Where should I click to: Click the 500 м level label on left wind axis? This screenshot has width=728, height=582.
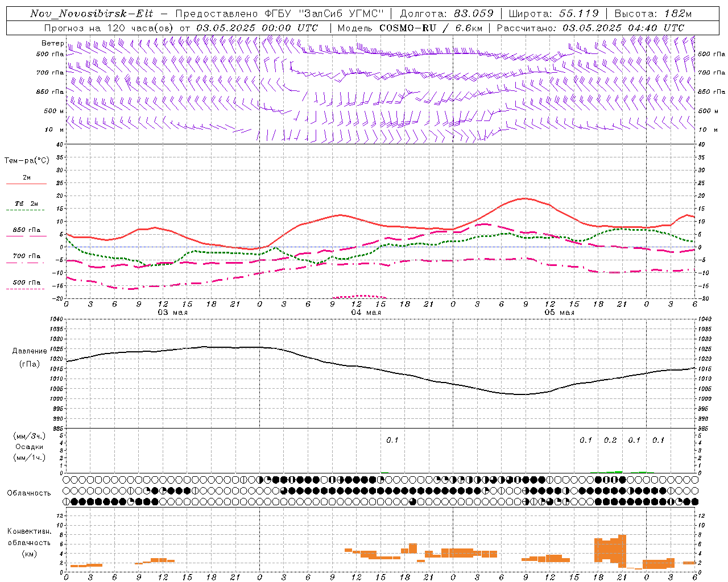(x=54, y=111)
